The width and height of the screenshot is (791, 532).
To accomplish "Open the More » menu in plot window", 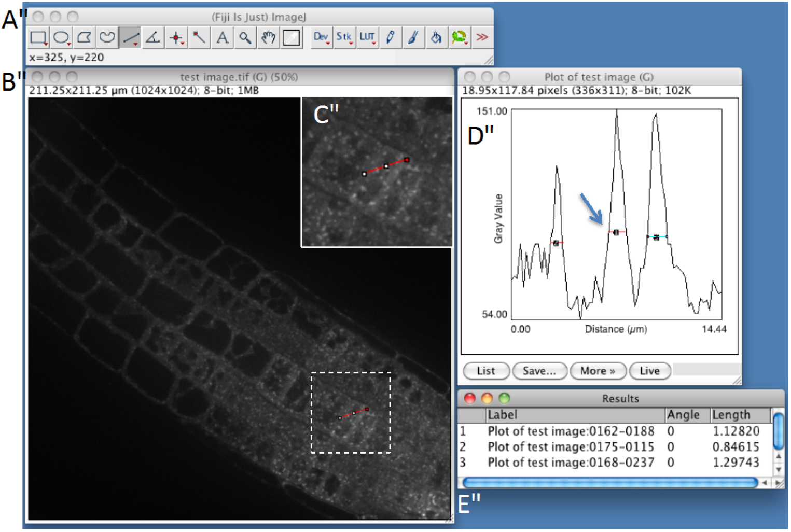I will (598, 371).
